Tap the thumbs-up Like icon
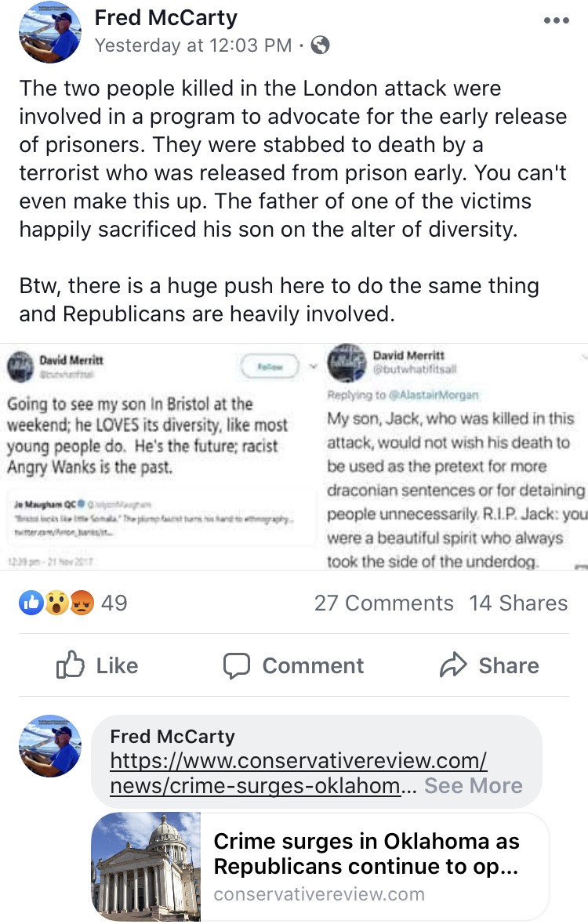 pos(70,665)
